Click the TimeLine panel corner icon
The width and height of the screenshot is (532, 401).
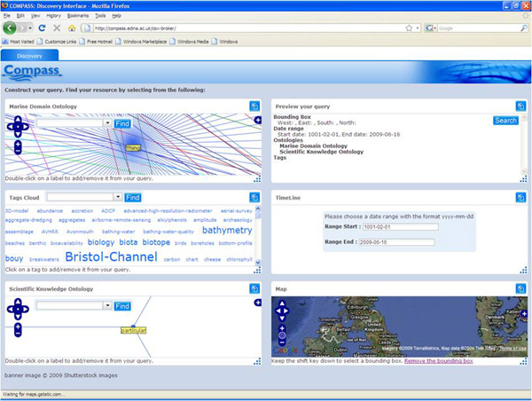coord(521,197)
